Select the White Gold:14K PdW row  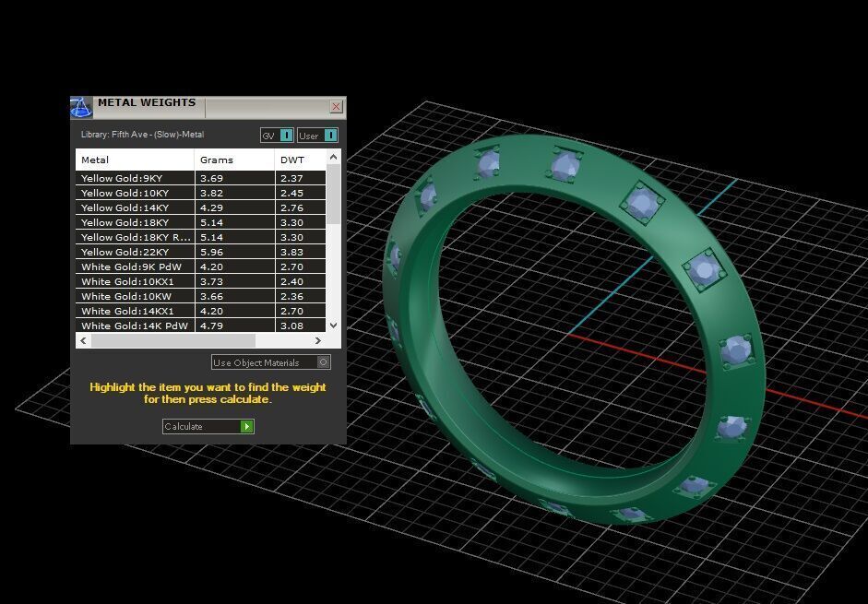(200, 326)
